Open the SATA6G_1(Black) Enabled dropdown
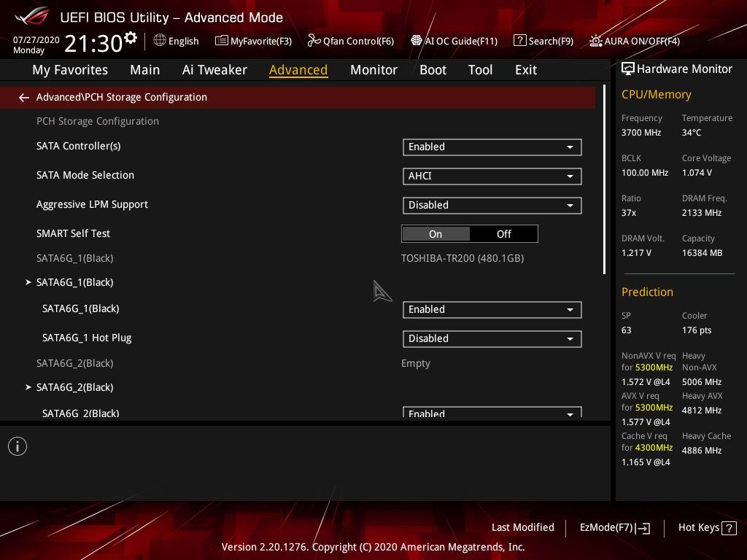Screen dimensions: 747x560 (x=492, y=309)
